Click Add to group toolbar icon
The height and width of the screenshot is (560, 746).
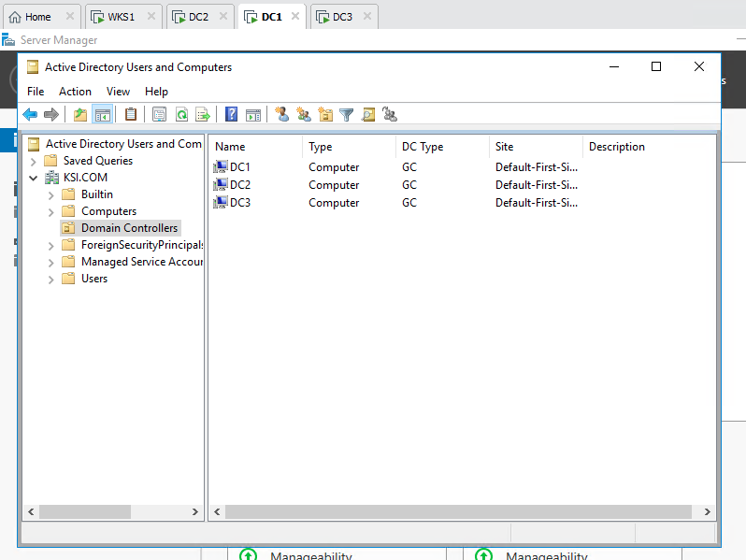[x=390, y=115]
